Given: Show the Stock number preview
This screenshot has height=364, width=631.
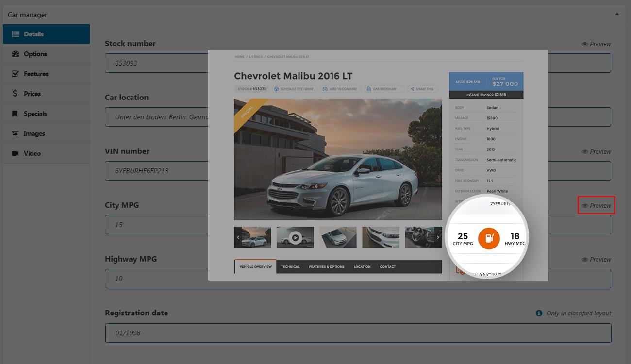Looking at the screenshot, I should (x=596, y=44).
